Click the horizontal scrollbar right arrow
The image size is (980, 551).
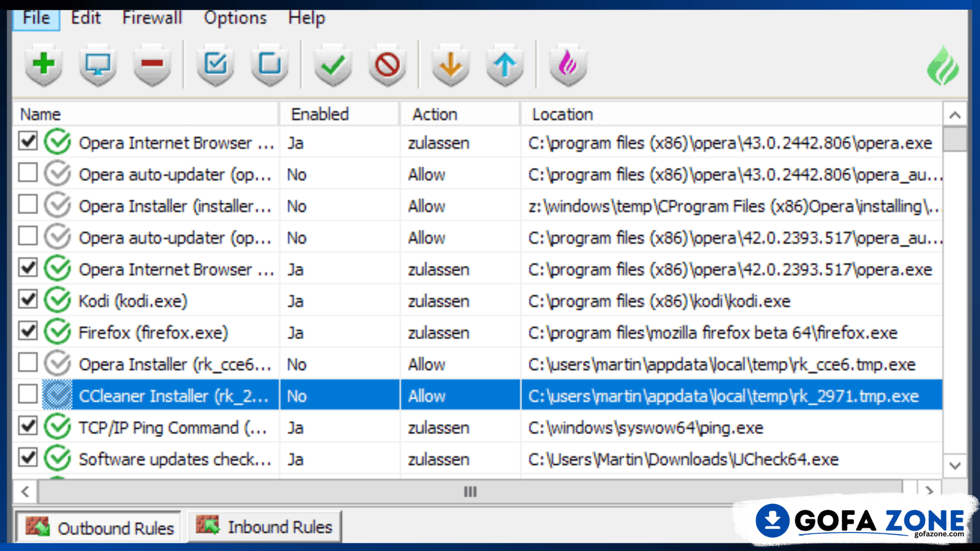(x=929, y=491)
